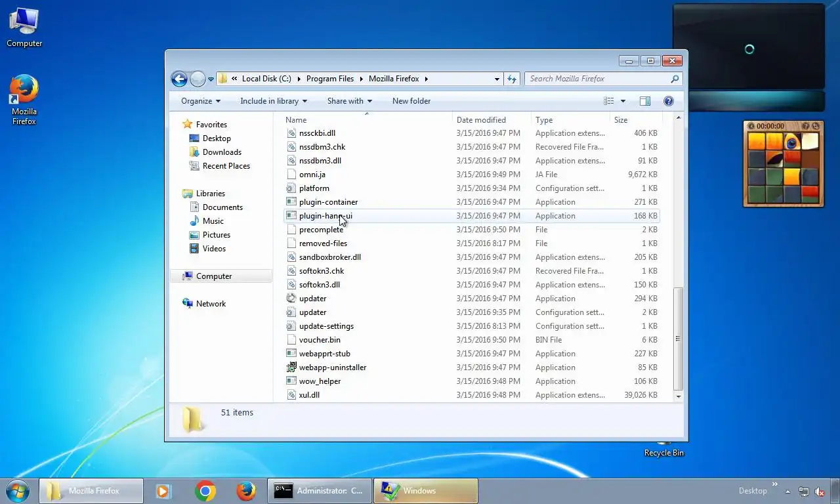Select Favorites in navigation pane

211,125
